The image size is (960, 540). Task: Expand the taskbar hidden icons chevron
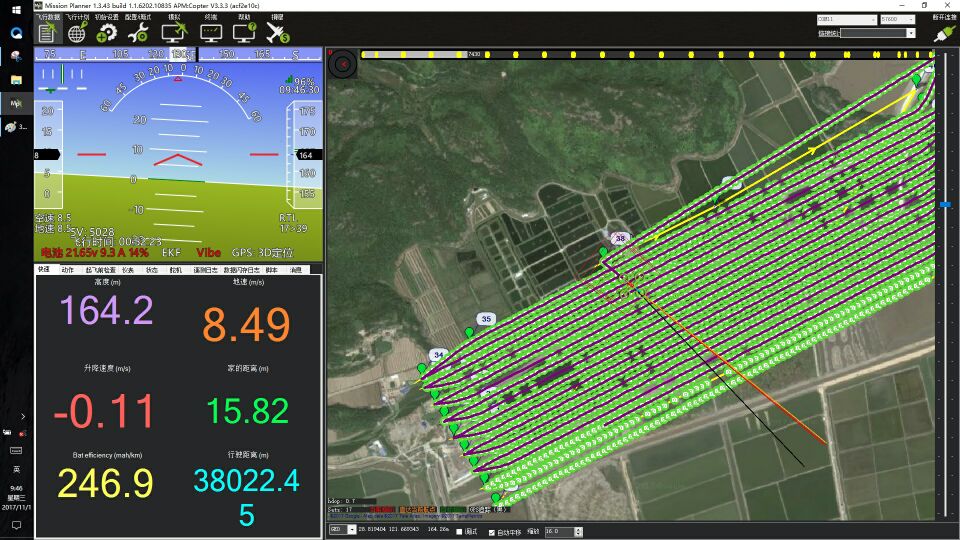click(23, 416)
